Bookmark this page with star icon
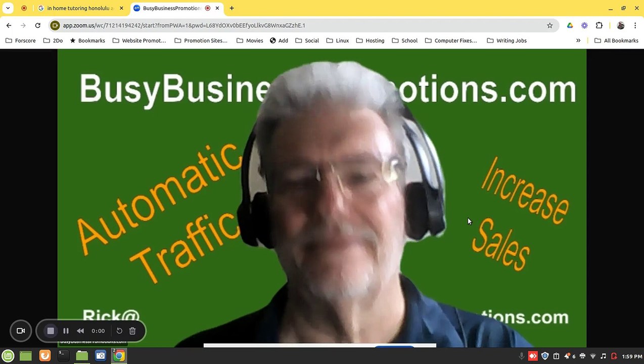Image resolution: width=644 pixels, height=364 pixels. [549, 25]
